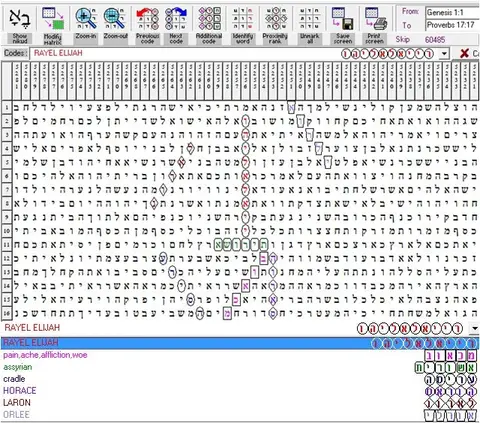The height and width of the screenshot is (423, 480).
Task: Expand the Codes dropdown arrow
Action: [x=444, y=53]
